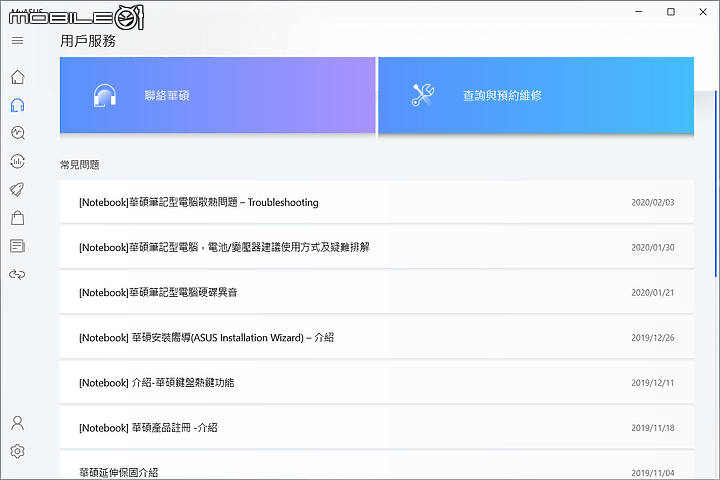
Task: Click the 用戶服務 page title
Action: [x=88, y=41]
